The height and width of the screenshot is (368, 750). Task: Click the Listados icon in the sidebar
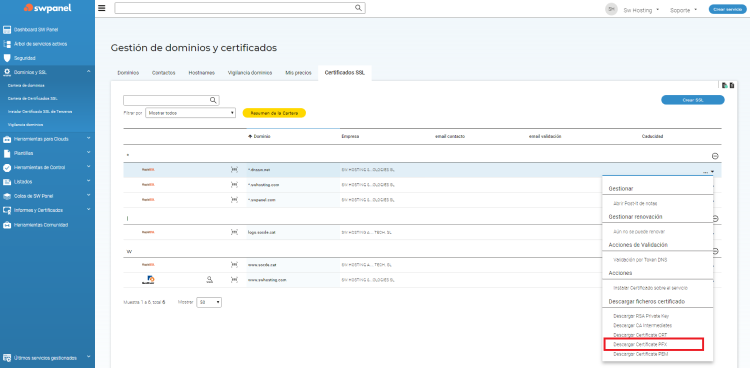[x=7, y=182]
